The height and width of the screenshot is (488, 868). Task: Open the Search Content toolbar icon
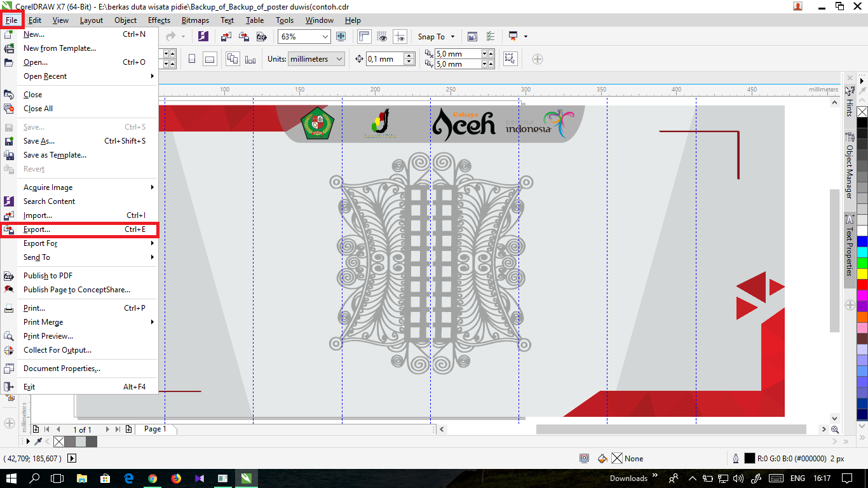(203, 36)
